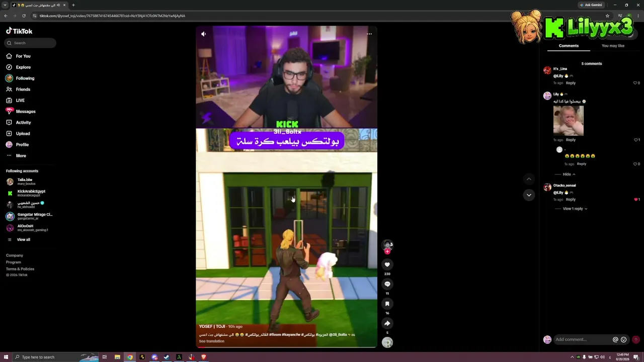Viewport: 644px width, 362px height.
Task: Open the browser tab search dropdown
Action: point(5,5)
